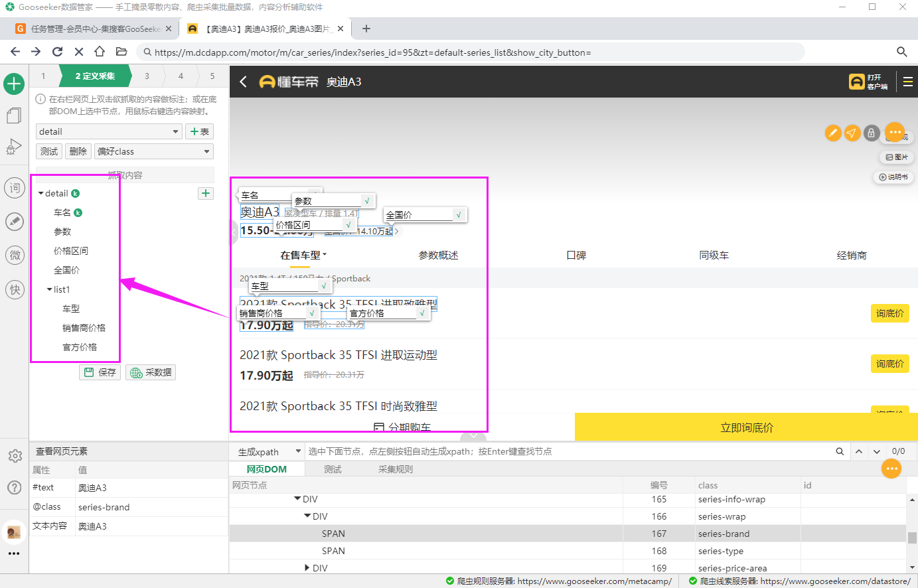Screen dimensions: 918x588
Task: Click the +表 add table button
Action: [x=199, y=131]
